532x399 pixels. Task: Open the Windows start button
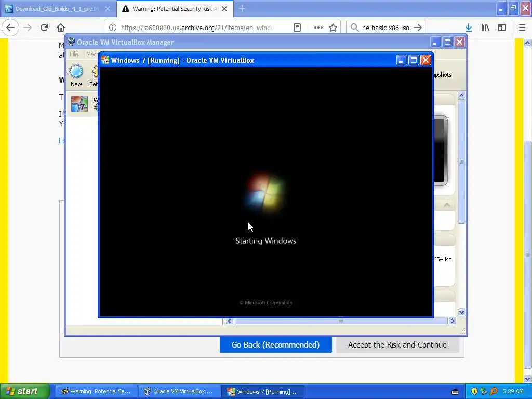pyautogui.click(x=24, y=391)
